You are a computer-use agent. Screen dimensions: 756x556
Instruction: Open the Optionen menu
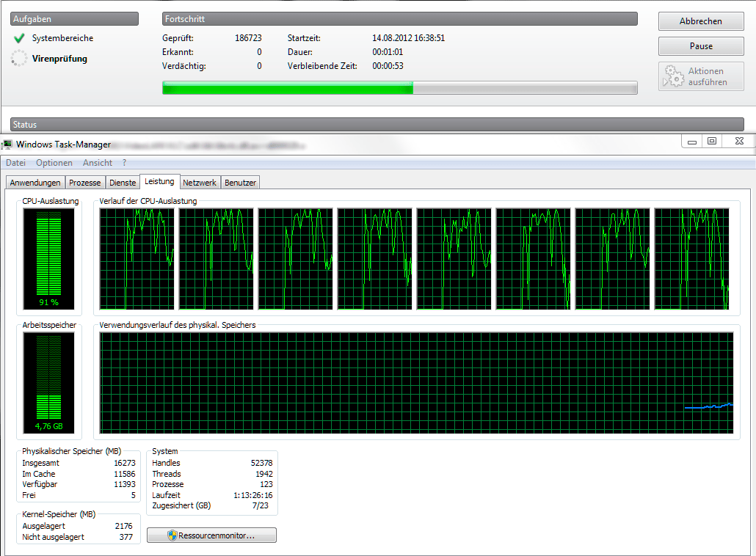[x=54, y=163]
